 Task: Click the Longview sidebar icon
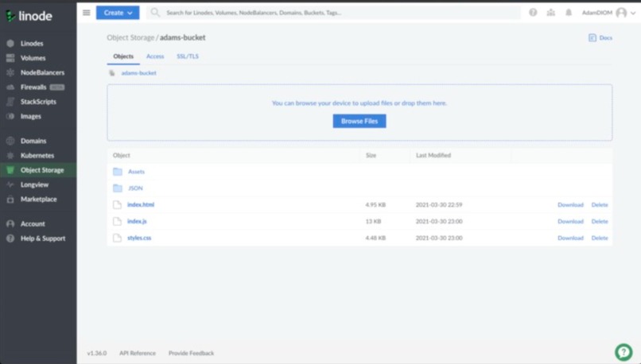point(10,184)
